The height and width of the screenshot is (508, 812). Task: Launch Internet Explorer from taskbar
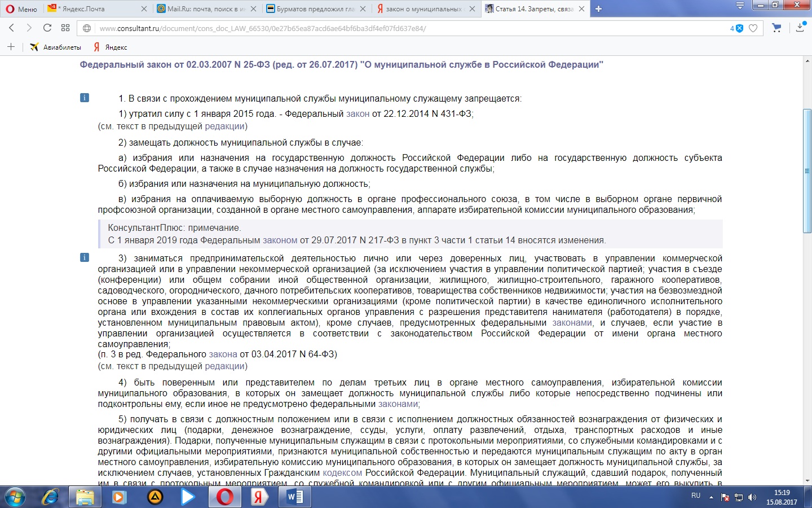(x=50, y=497)
